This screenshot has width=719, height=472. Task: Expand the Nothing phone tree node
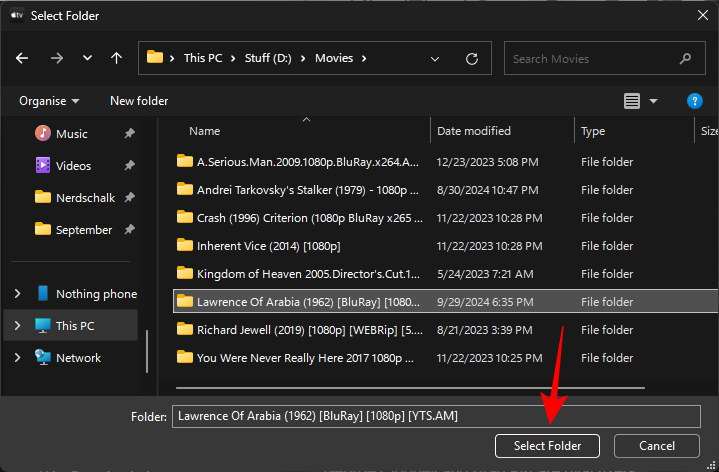[17, 294]
